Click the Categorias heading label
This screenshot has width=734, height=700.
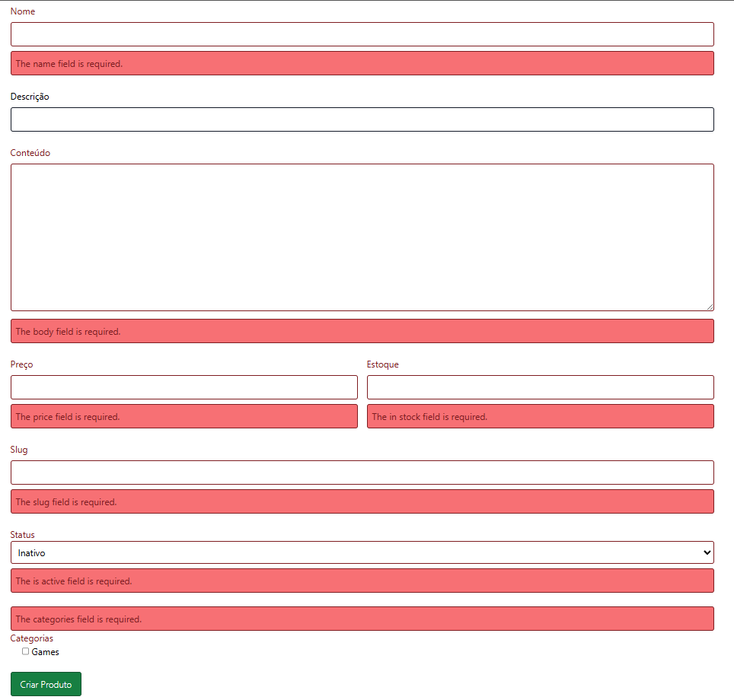tap(32, 638)
